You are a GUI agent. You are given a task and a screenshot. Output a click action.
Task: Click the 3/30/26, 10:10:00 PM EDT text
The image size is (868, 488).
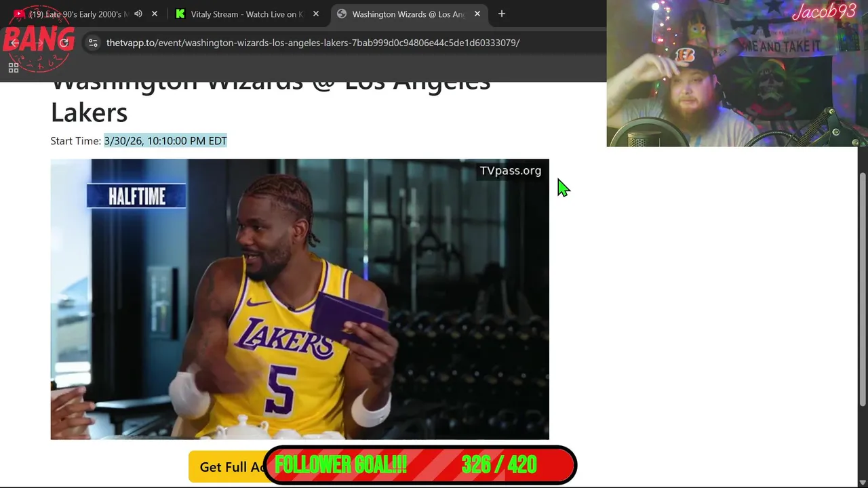pyautogui.click(x=165, y=141)
